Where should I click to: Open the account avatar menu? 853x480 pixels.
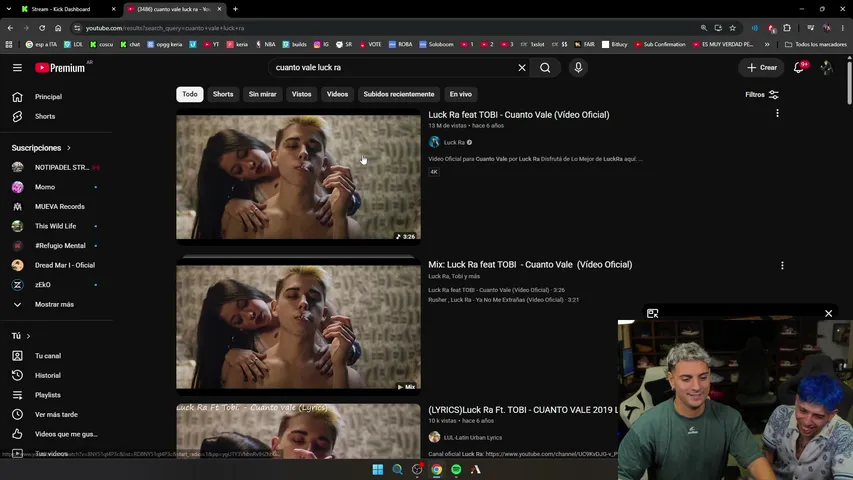(x=826, y=67)
